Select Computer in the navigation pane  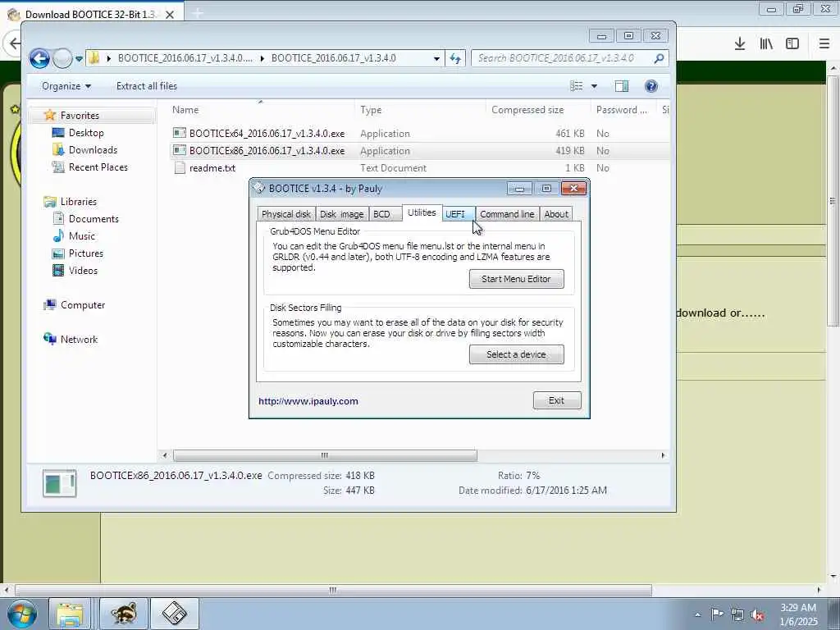83,305
